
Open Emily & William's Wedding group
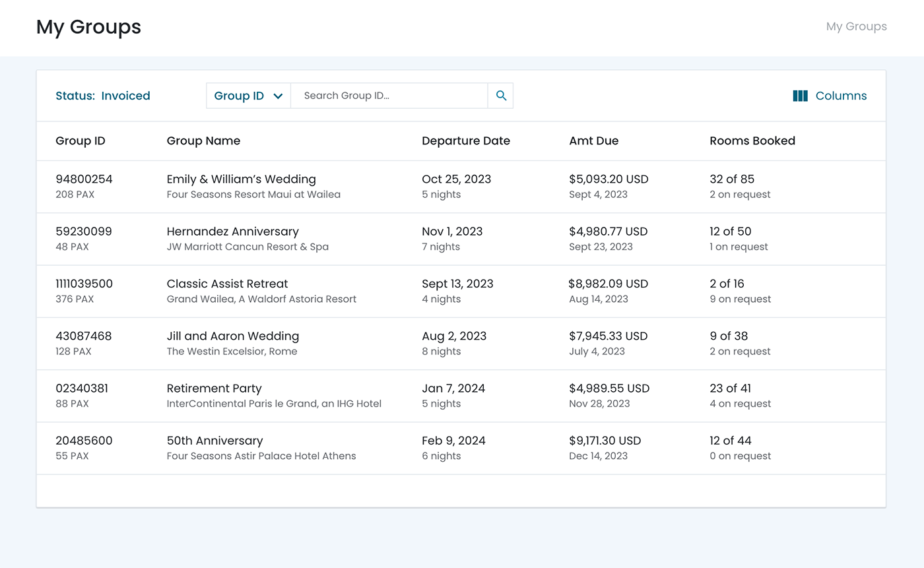pyautogui.click(x=241, y=179)
